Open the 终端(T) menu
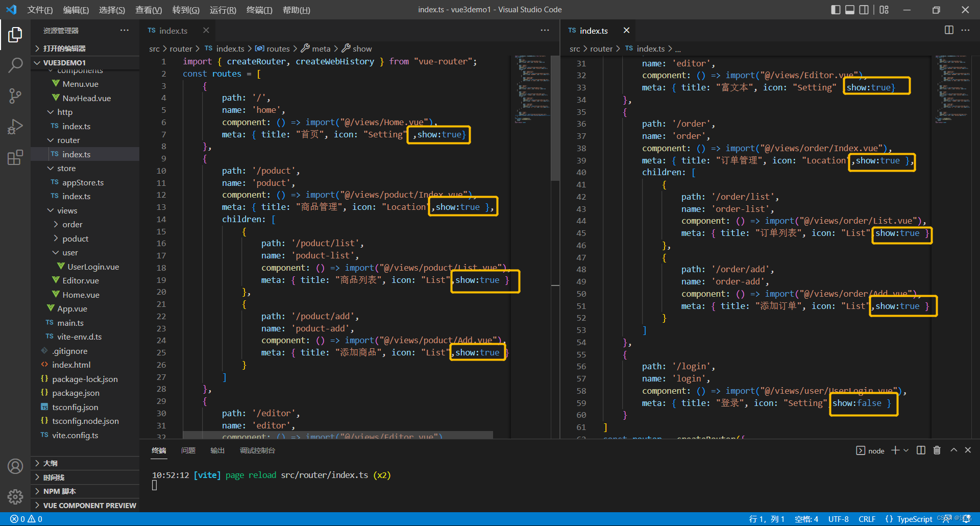This screenshot has width=980, height=526. [x=259, y=10]
